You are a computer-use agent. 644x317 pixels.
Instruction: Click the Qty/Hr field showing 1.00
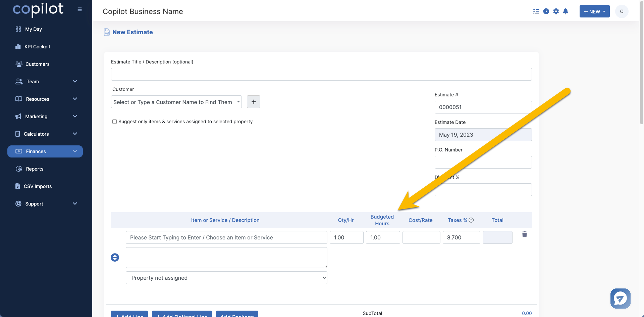[346, 237]
